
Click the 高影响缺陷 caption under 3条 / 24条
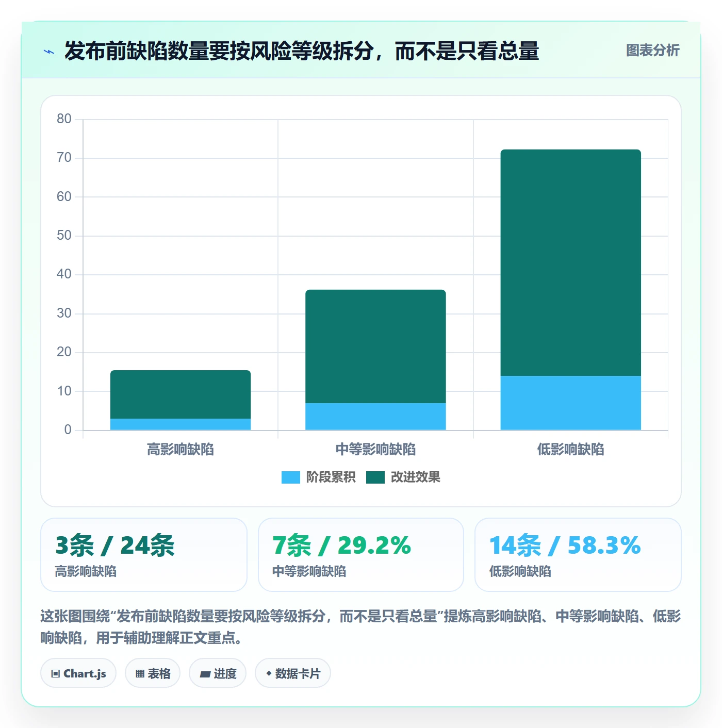86,571
